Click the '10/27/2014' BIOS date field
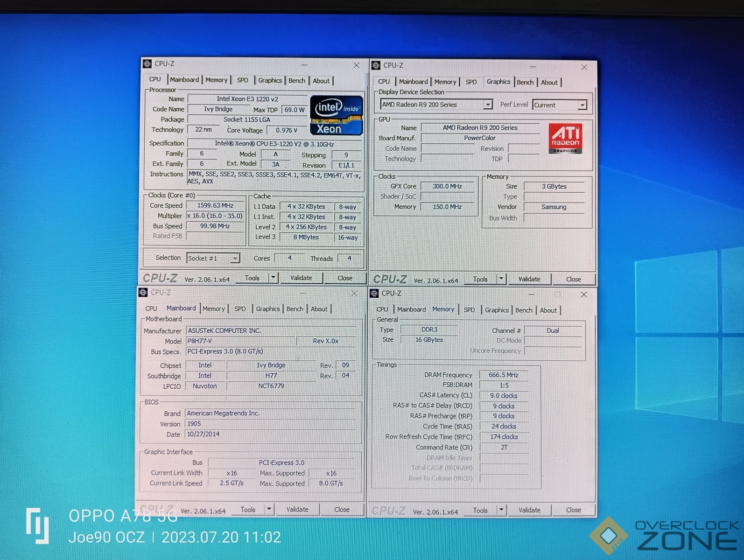The height and width of the screenshot is (560, 744). click(x=271, y=434)
